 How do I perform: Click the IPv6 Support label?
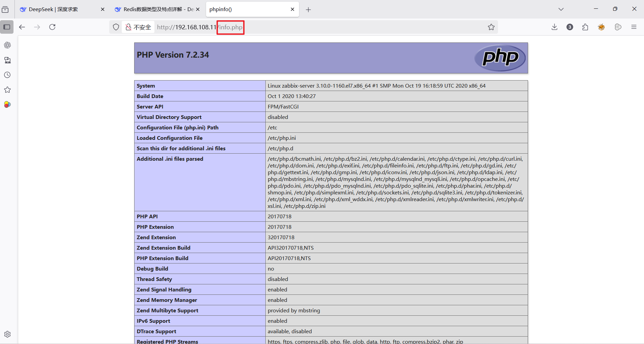153,321
